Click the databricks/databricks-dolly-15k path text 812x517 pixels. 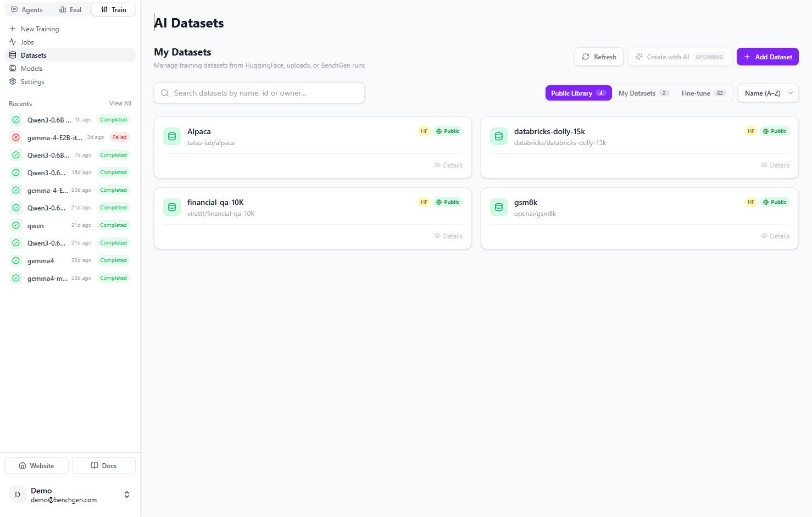(x=560, y=143)
